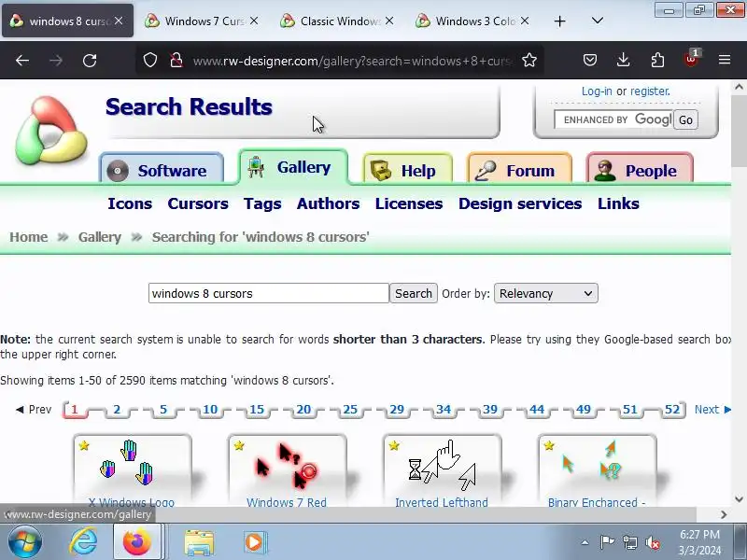Image resolution: width=747 pixels, height=560 pixels.
Task: Open the Gallery section tab
Action: pyautogui.click(x=293, y=167)
